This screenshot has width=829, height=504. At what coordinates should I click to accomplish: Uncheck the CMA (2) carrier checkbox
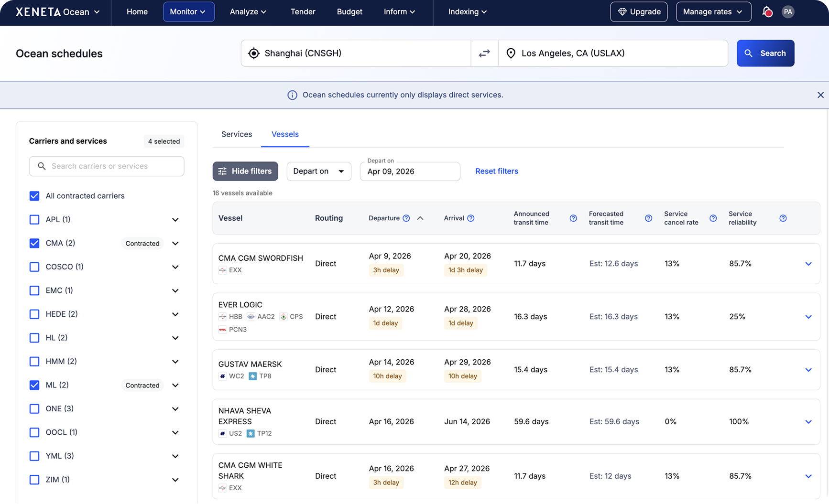tap(34, 243)
